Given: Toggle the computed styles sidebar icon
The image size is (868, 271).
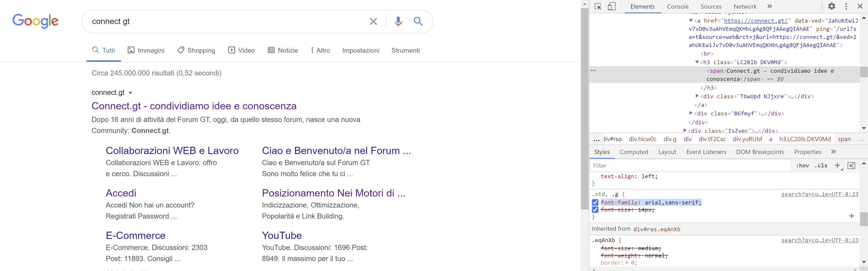Looking at the screenshot, I should 851,165.
